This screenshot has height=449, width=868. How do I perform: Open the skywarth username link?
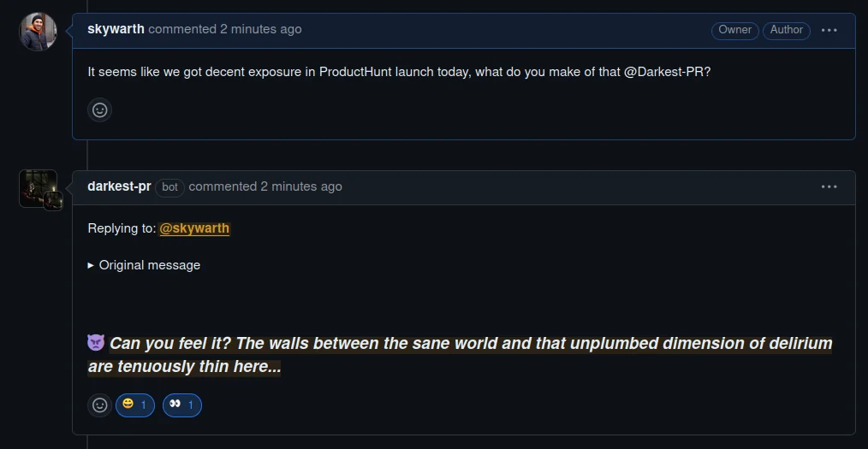tap(116, 29)
